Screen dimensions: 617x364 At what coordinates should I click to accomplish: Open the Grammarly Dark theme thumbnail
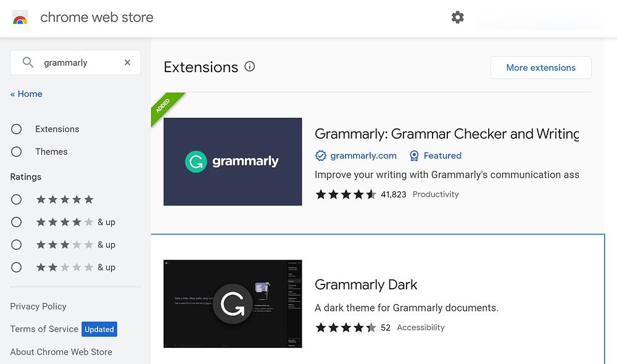(x=233, y=304)
